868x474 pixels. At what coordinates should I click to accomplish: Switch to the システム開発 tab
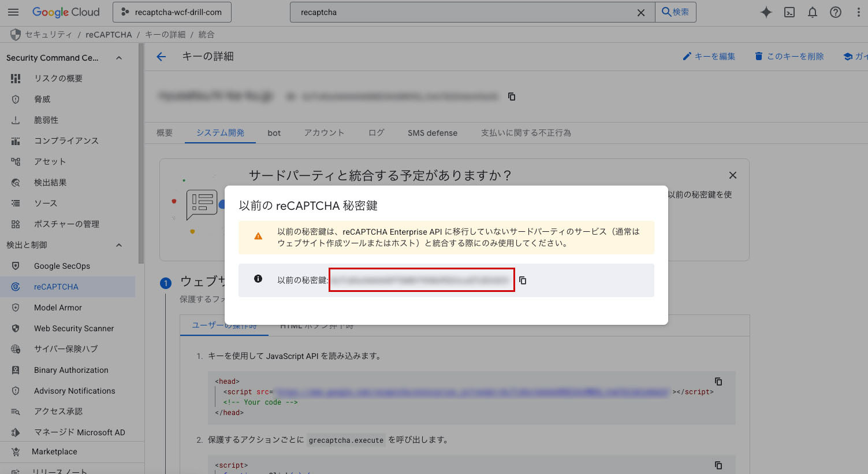220,133
